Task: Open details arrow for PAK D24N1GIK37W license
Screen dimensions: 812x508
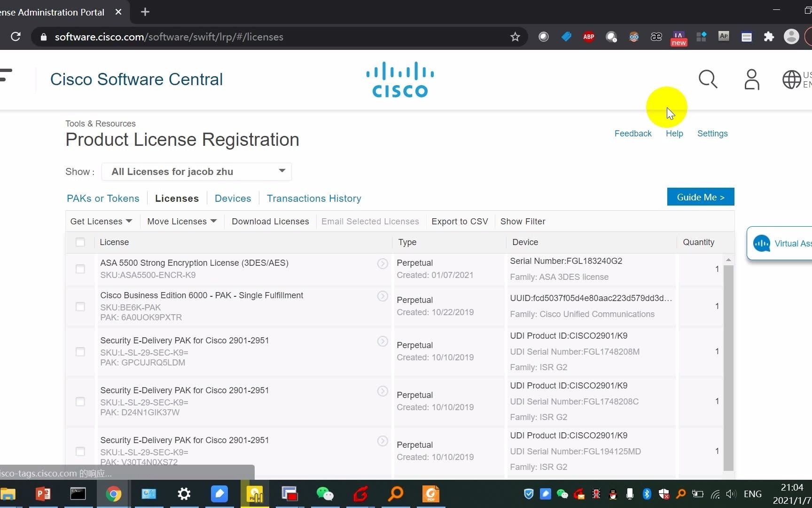Action: [383, 391]
